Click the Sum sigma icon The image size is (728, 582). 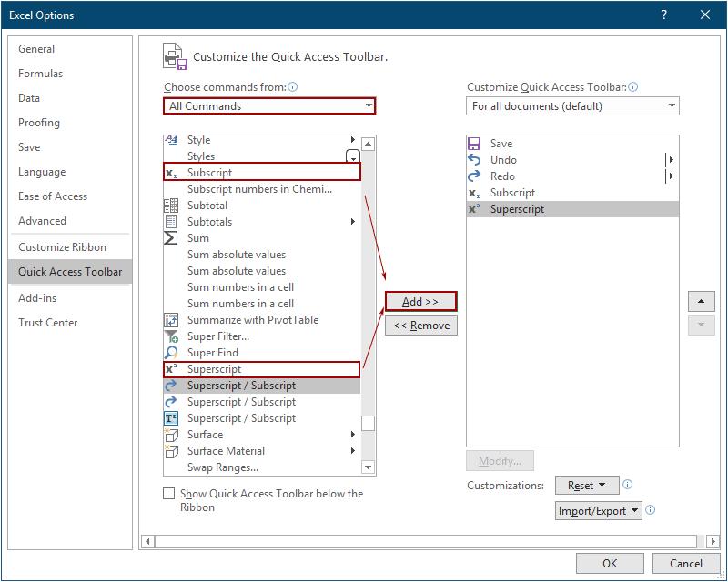point(170,238)
